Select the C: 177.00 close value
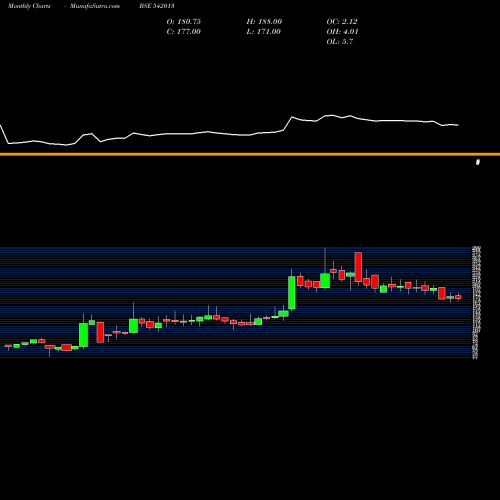 (x=184, y=32)
